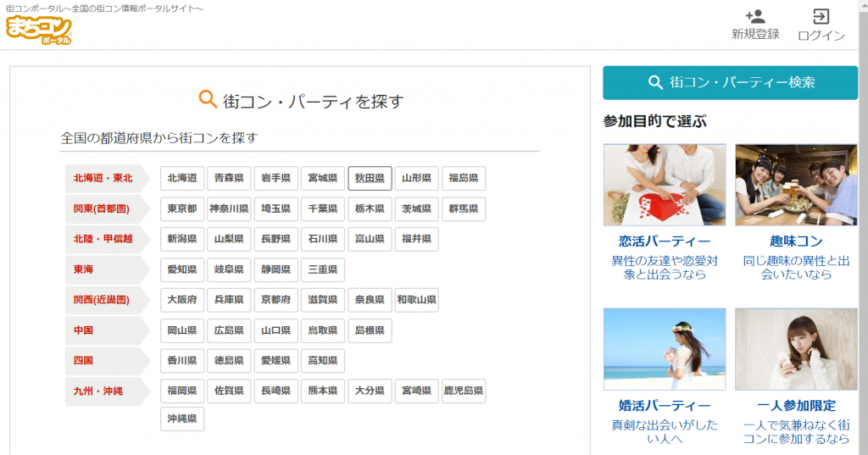This screenshot has width=868, height=455.
Task: Select 東京都 prefecture button
Action: pyautogui.click(x=182, y=208)
